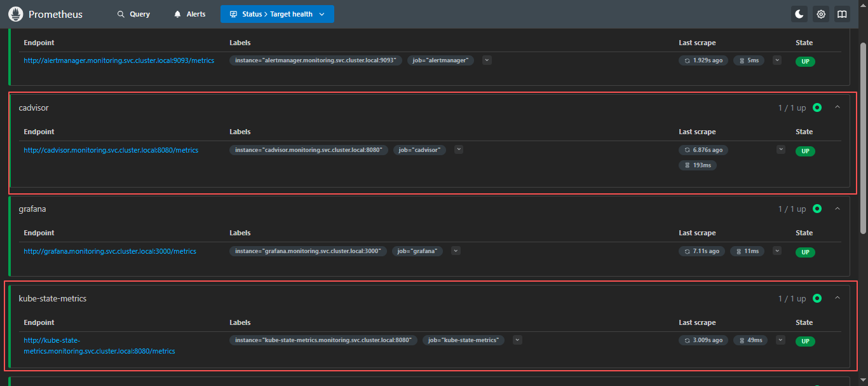Click the grafana green health circle icon
This screenshot has width=868, height=386.
(x=817, y=209)
